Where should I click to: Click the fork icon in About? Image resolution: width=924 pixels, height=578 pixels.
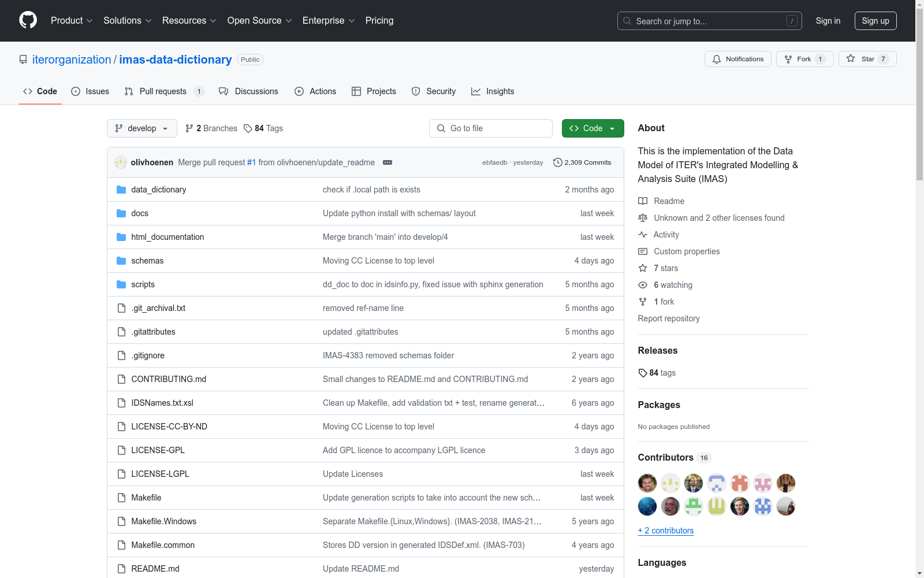click(643, 302)
